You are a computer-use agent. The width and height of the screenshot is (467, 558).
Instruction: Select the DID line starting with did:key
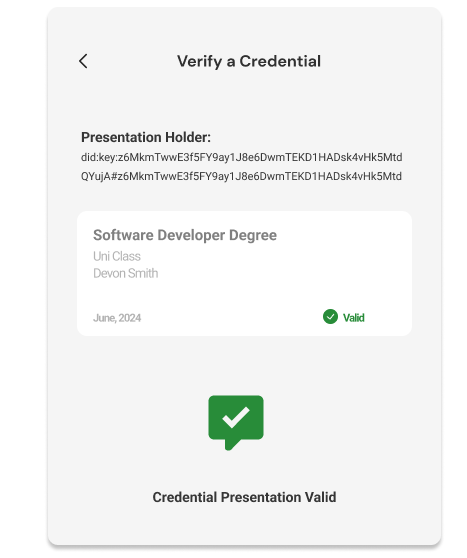point(241,157)
